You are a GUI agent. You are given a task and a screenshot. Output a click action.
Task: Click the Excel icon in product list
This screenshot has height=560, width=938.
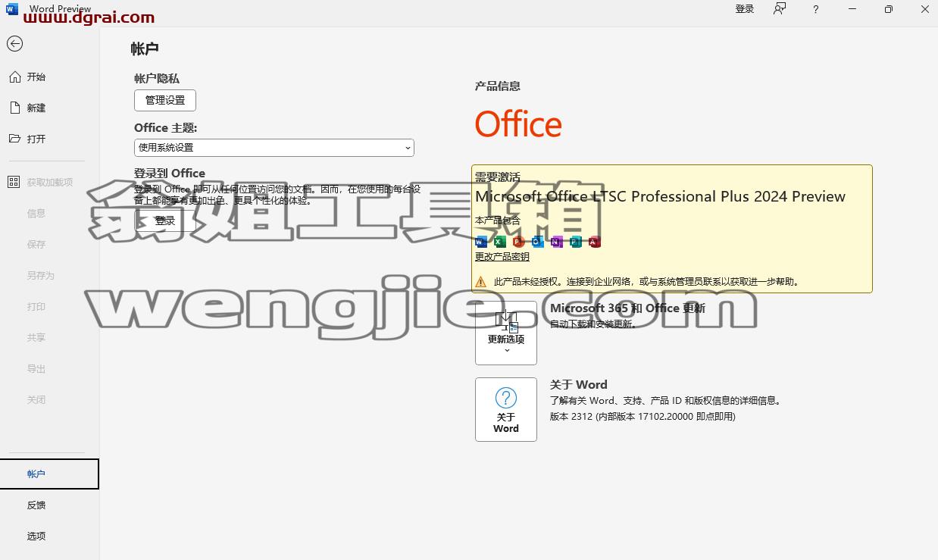point(500,242)
